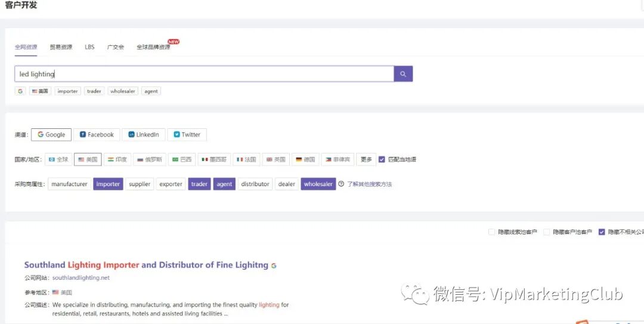Click the help question mark icon beside wholesaler

pos(341,184)
